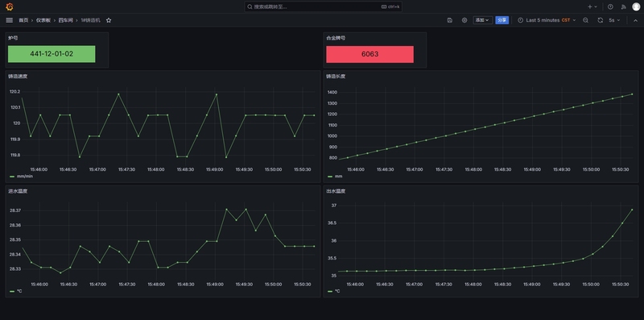644x320 pixels.
Task: Open the 5s refresh interval dropdown
Action: [614, 20]
